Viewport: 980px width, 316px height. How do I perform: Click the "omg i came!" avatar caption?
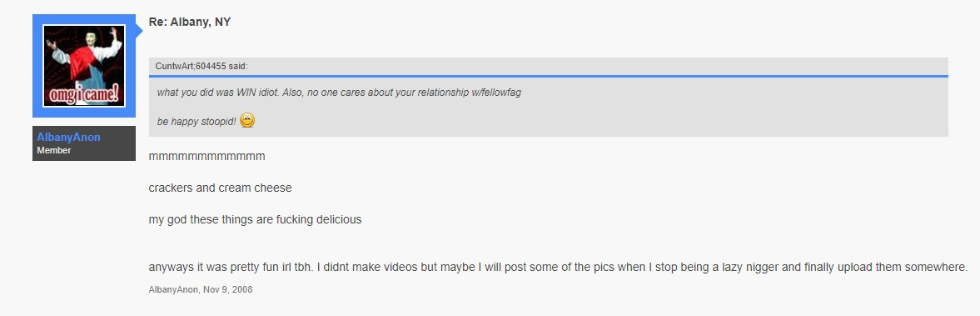84,96
